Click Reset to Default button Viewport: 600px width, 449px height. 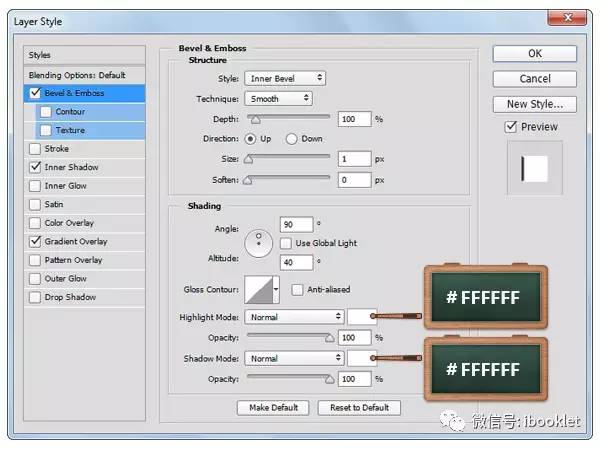coord(359,408)
